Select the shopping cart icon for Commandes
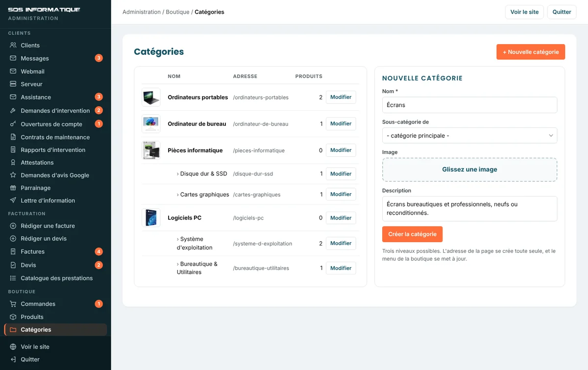The width and height of the screenshot is (588, 370). [x=13, y=304]
